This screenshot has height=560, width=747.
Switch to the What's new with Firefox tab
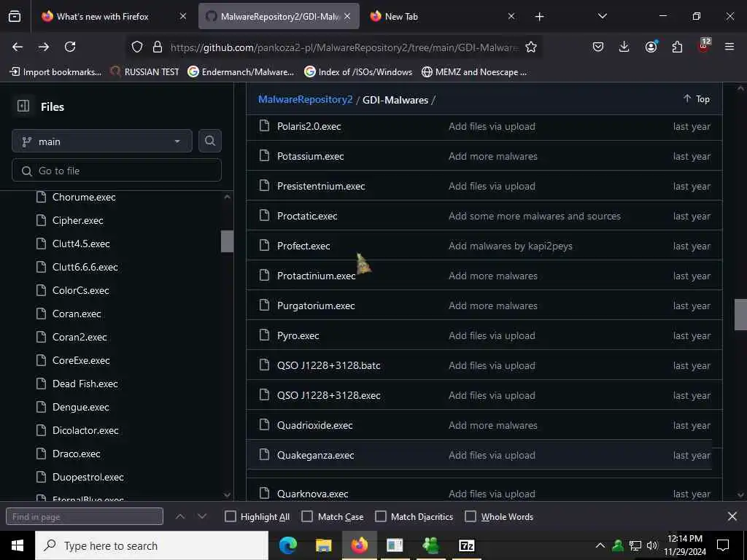(102, 16)
